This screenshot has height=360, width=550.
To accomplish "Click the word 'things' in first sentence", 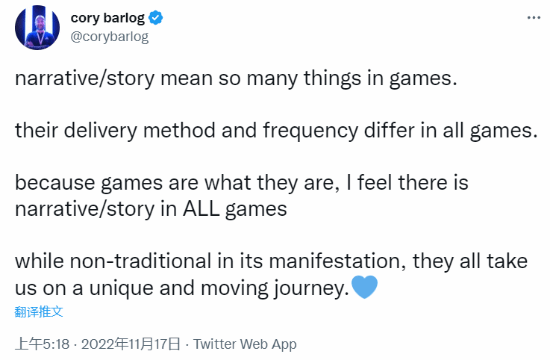I will tap(332, 79).
